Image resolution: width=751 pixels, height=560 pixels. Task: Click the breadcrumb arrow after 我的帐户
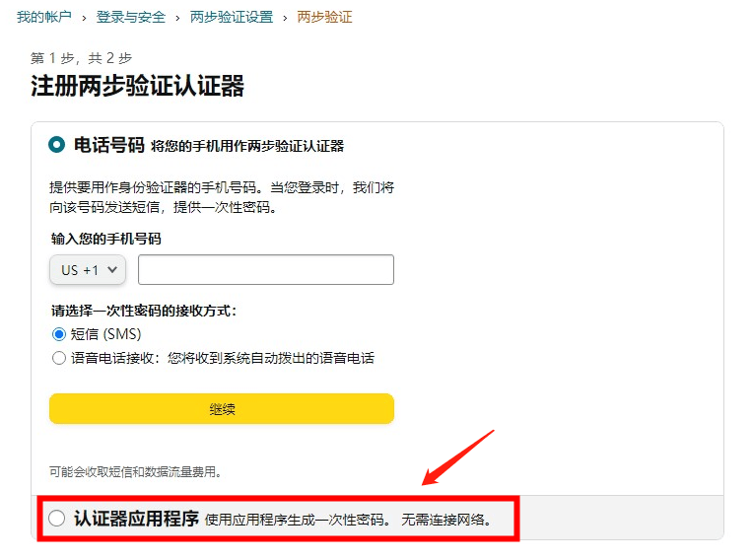(85, 18)
